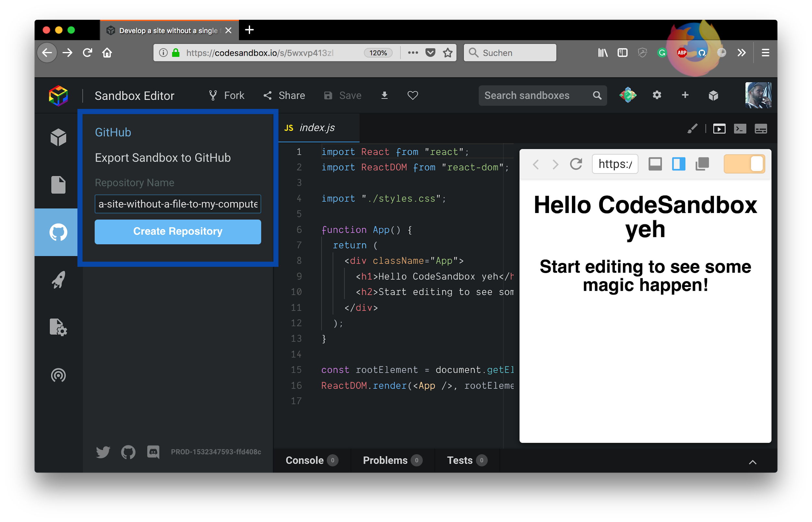812x522 pixels.
Task: Go forward in the sandbox preview
Action: click(x=555, y=164)
